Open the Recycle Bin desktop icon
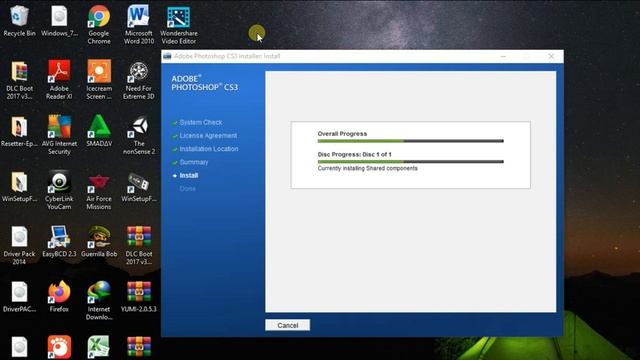The height and width of the screenshot is (360, 640). click(19, 21)
